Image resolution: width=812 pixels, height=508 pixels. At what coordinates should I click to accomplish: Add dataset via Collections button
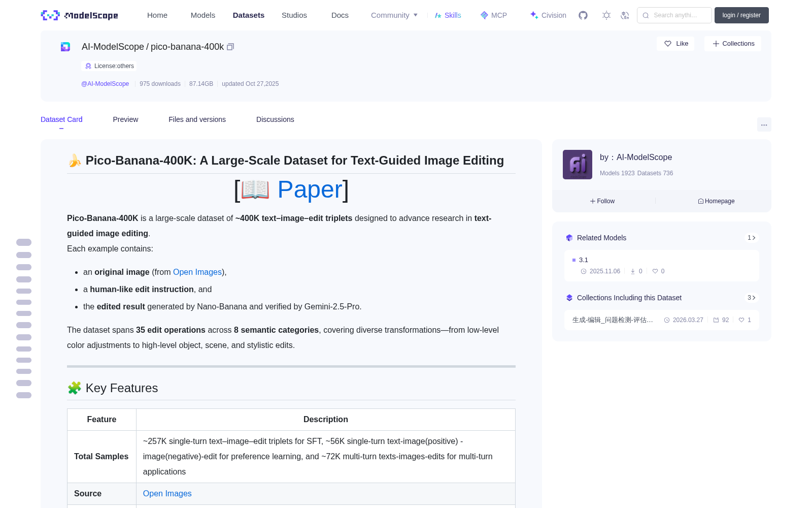click(x=733, y=44)
